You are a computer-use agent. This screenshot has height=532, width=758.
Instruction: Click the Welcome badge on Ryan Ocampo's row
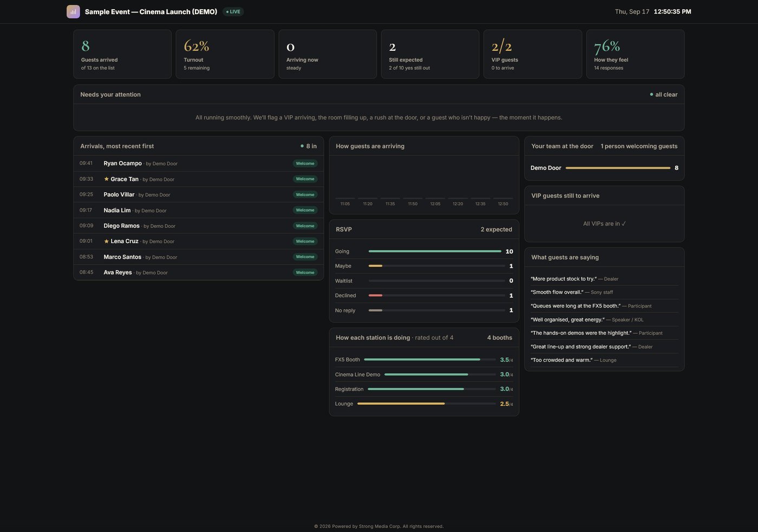305,163
